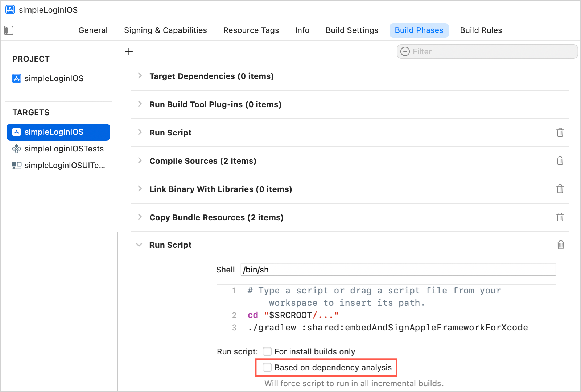
Task: Select the simpleLoginIOSTests target icon
Action: 16,149
